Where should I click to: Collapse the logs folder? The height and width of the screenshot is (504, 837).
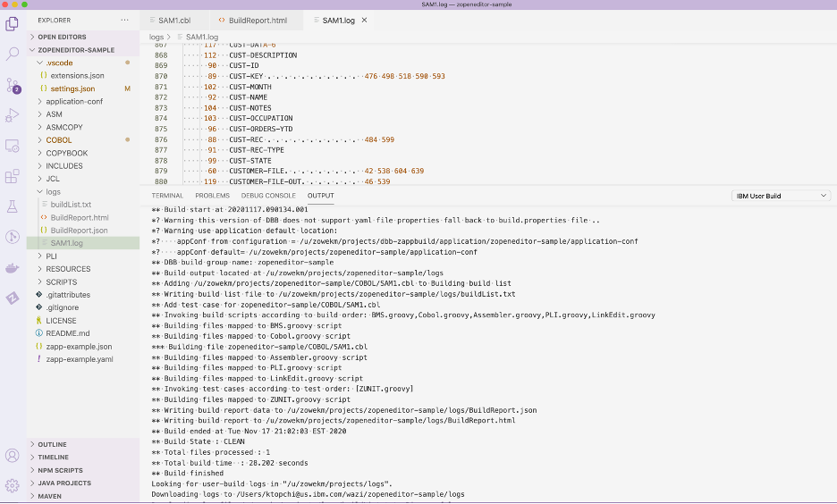[83, 191]
